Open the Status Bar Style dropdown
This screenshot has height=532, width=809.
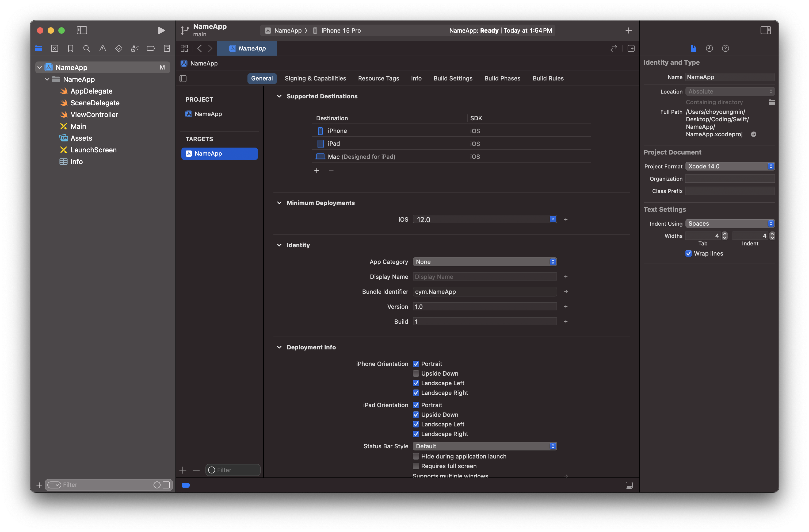[484, 446]
